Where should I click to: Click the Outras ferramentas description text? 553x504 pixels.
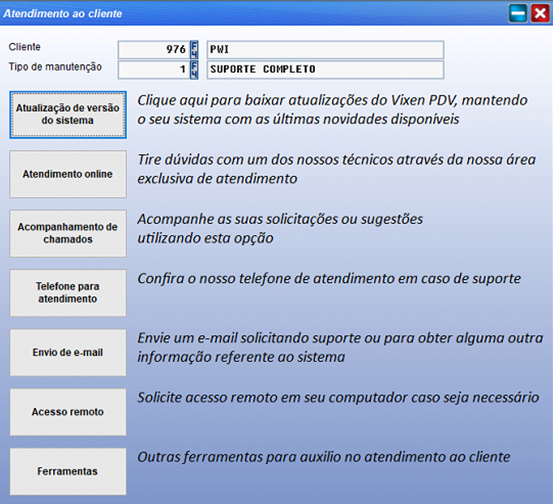click(324, 457)
